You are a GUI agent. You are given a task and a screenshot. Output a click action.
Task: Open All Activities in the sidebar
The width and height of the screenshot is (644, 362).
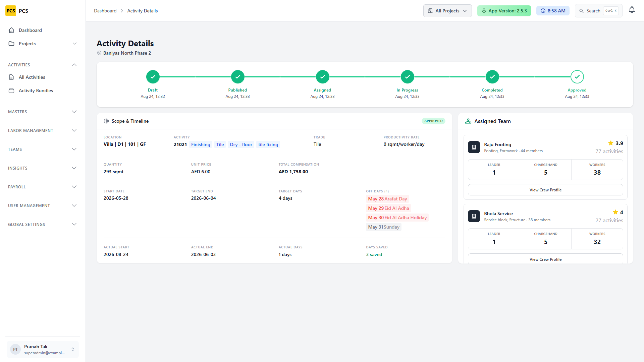[43, 77]
